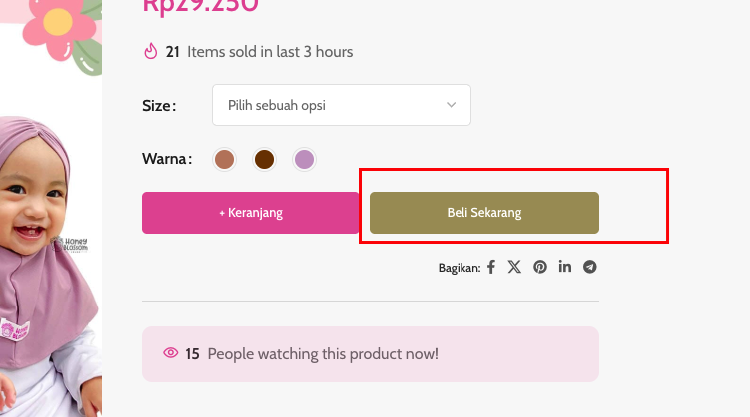This screenshot has width=750, height=417.
Task: Share product on LinkedIn
Action: point(565,267)
